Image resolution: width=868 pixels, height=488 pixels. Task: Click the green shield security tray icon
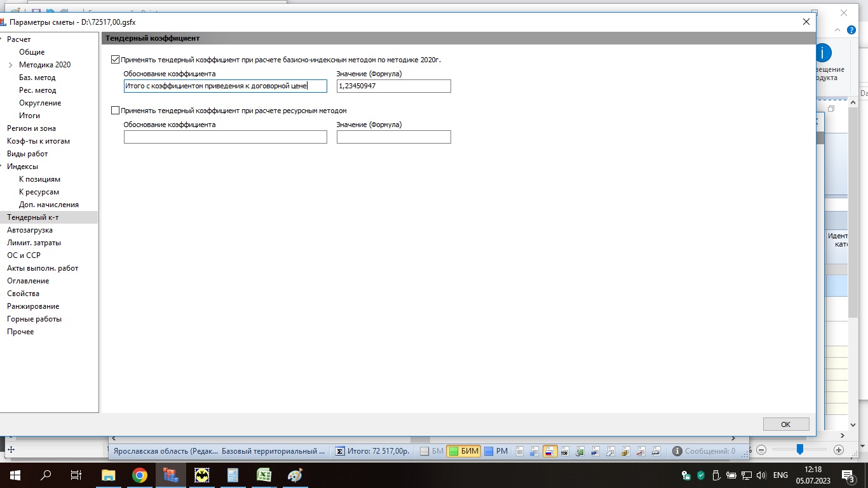pyautogui.click(x=701, y=475)
